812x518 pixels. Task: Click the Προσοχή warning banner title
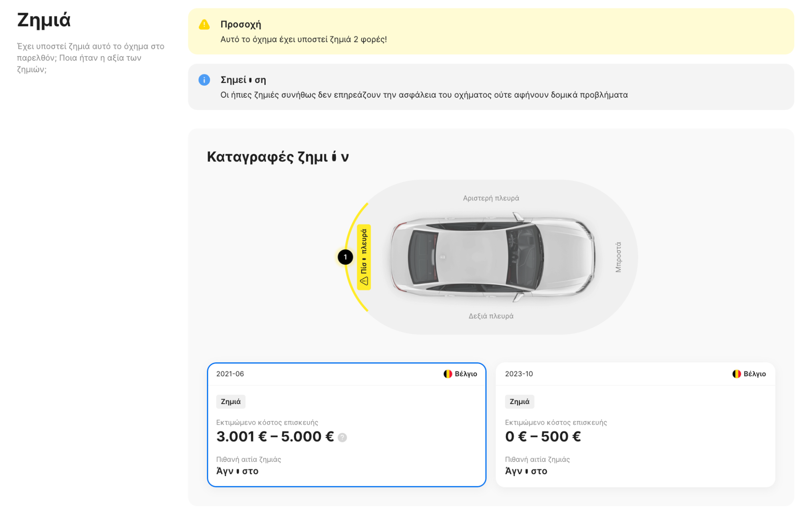click(x=240, y=25)
